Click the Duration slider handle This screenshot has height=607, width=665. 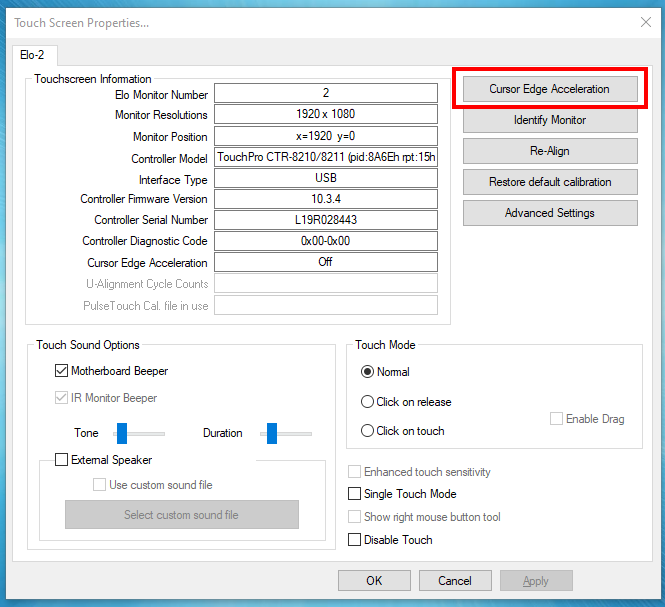pyautogui.click(x=272, y=433)
